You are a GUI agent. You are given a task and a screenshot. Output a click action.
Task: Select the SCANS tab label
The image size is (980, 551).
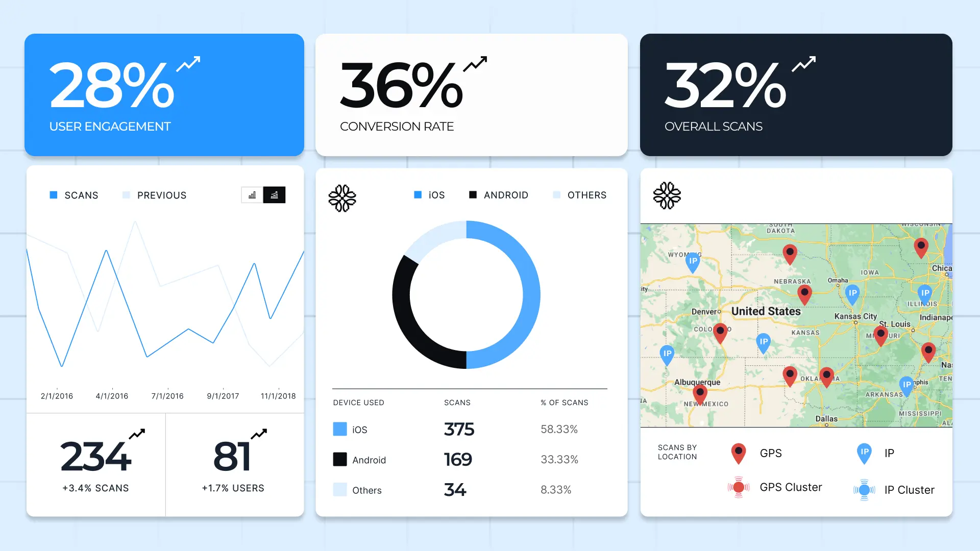point(81,195)
